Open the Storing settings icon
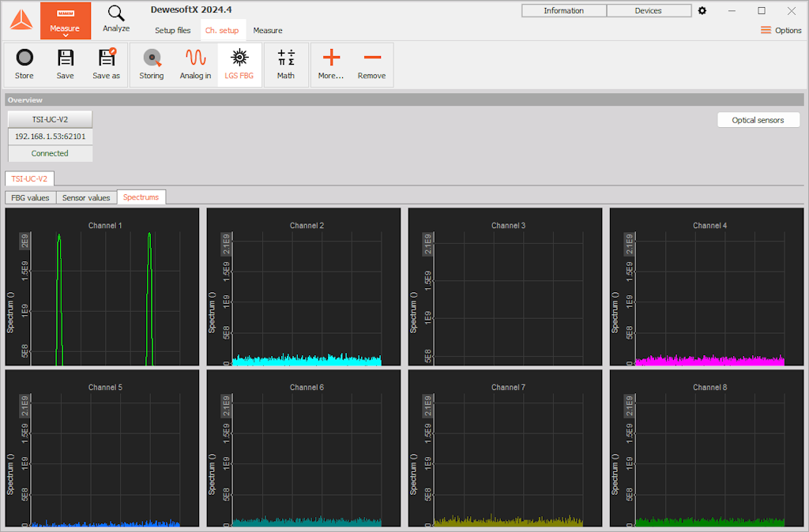This screenshot has height=532, width=809. pos(152,65)
